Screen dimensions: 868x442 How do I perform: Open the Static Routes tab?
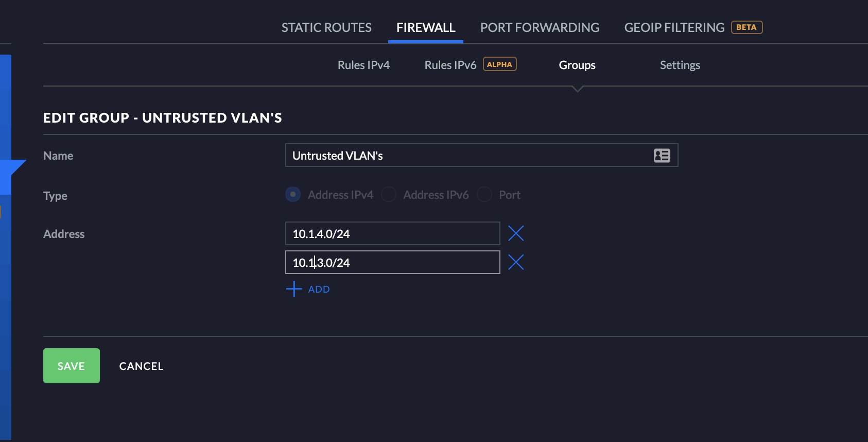(326, 27)
